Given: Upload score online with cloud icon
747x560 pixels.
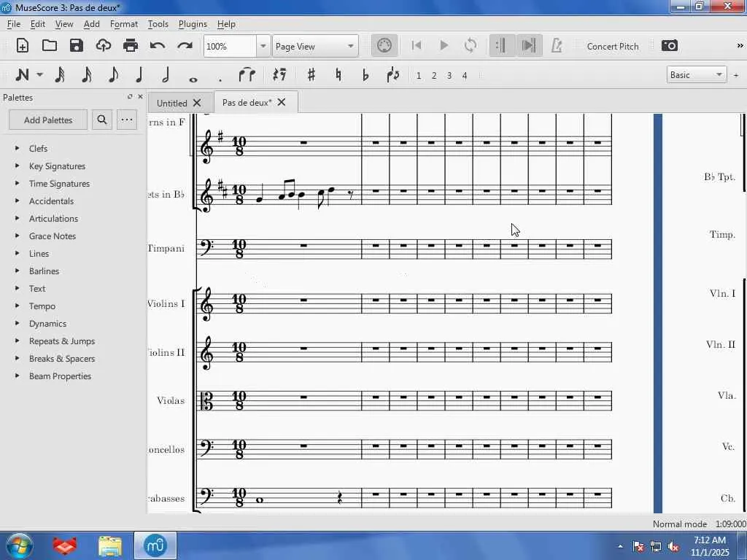Looking at the screenshot, I should tap(104, 46).
